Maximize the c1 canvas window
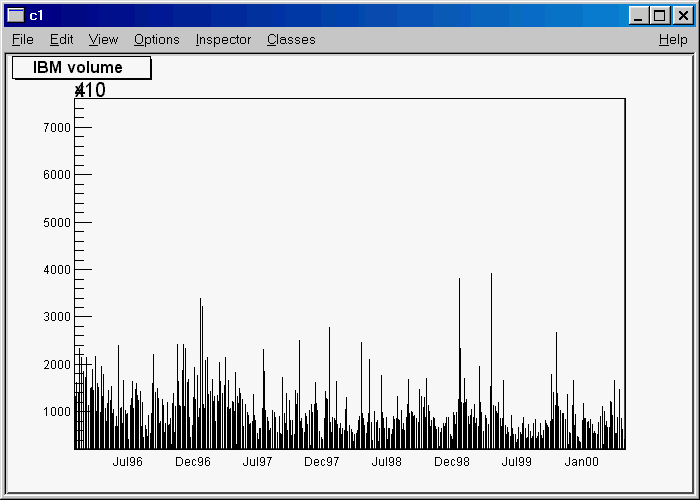Image resolution: width=700 pixels, height=500 pixels. [x=659, y=15]
